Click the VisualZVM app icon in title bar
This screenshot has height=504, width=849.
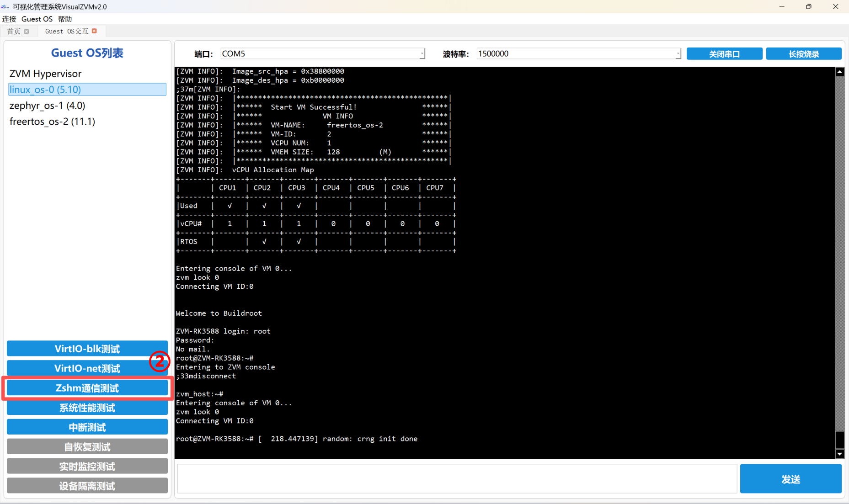pos(5,6)
